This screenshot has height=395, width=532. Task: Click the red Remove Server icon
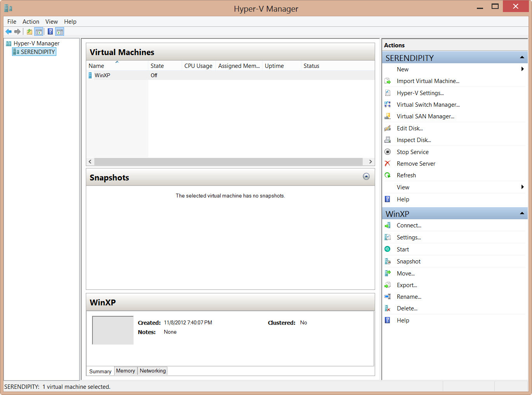[x=388, y=164]
